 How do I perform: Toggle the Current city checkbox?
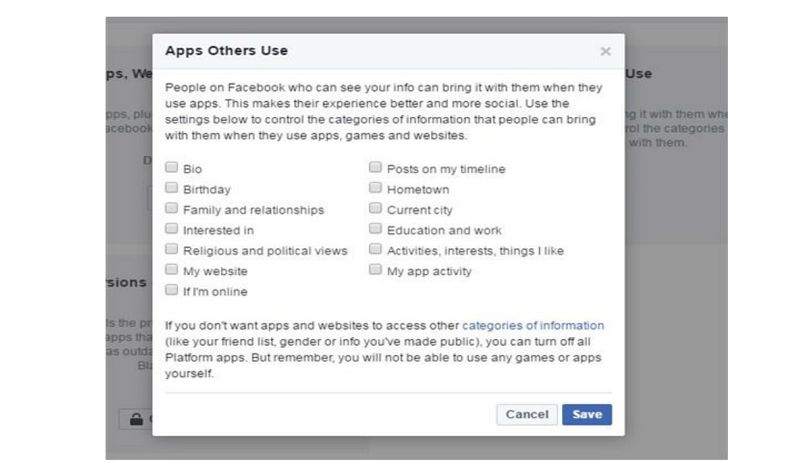pos(375,208)
